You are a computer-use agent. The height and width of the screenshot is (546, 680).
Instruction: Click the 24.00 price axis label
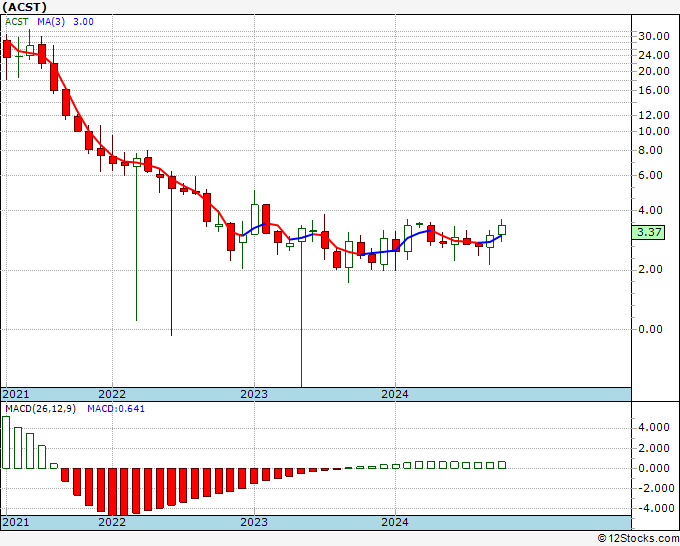654,56
